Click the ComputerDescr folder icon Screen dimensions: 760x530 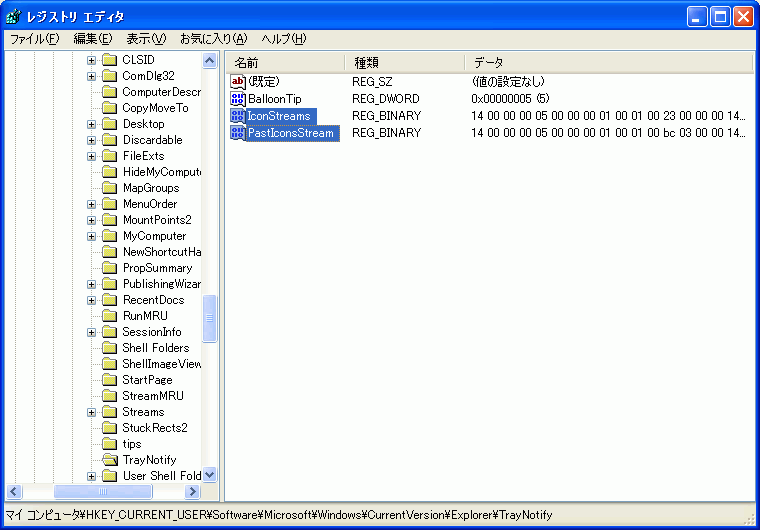click(110, 92)
